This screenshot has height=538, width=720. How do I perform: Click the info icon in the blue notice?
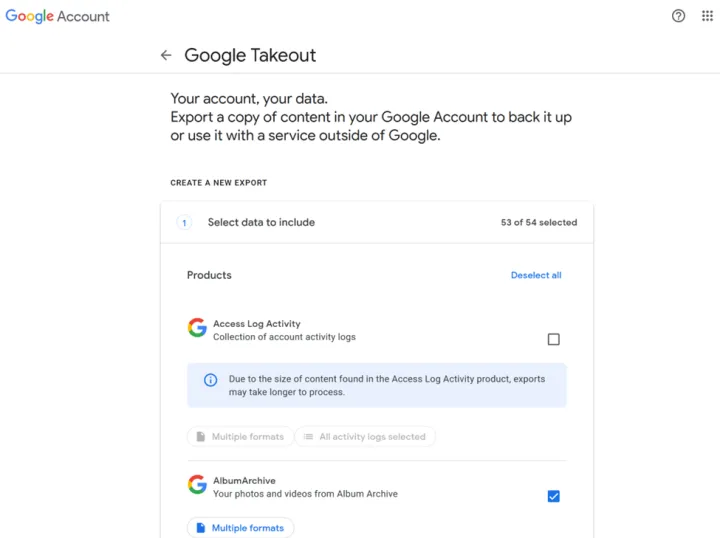210,380
